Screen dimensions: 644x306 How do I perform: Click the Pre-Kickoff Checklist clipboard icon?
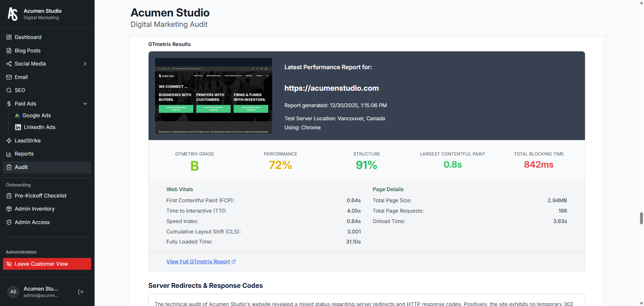coord(9,196)
